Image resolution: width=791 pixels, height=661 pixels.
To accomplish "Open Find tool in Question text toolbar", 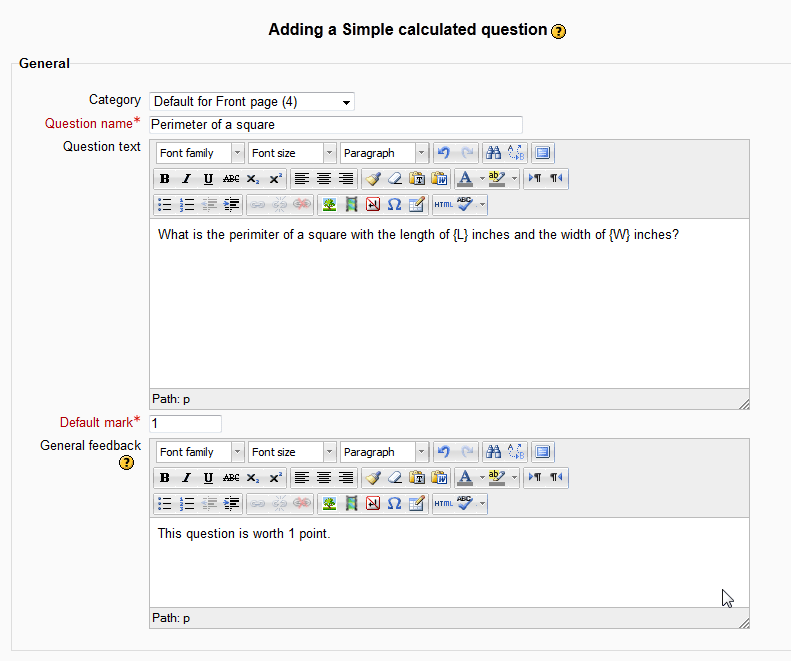I will tap(493, 153).
